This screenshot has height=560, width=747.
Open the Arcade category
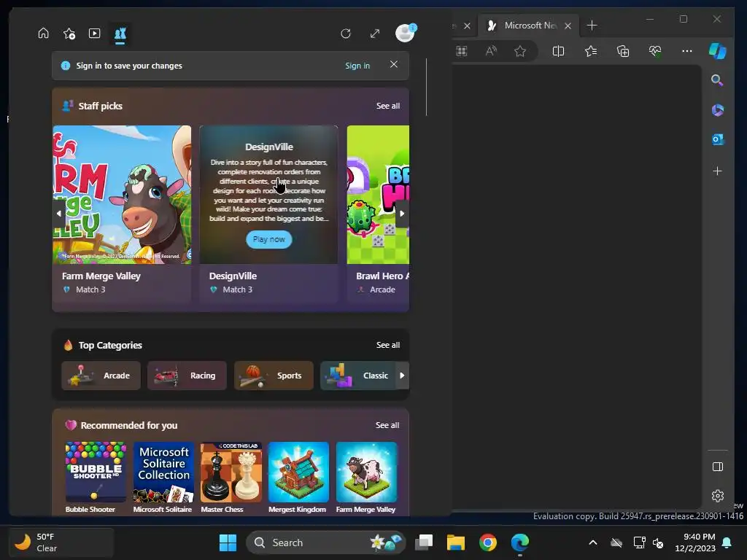click(x=101, y=376)
